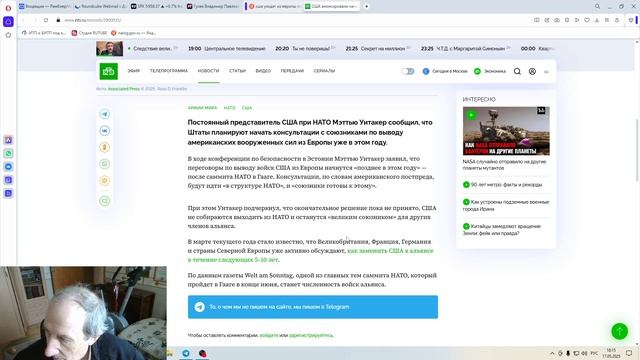
Task: Open Telegram from the taskbar
Action: point(186,353)
